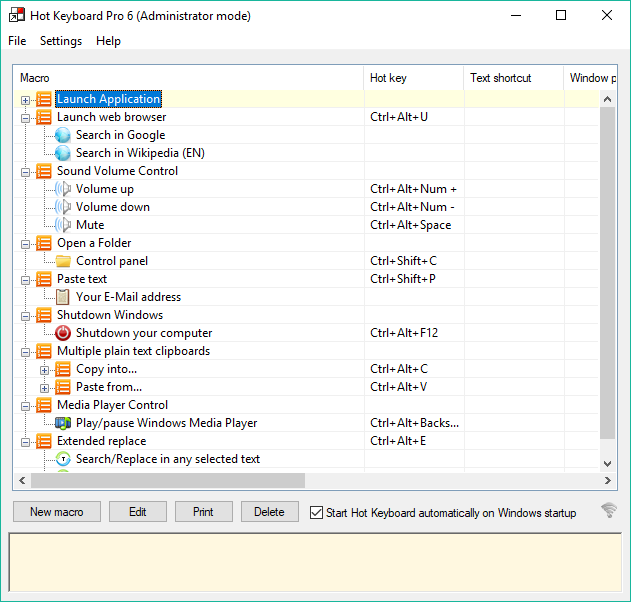631x602 pixels.
Task: Click the Text shortcut column header
Action: click(513, 78)
